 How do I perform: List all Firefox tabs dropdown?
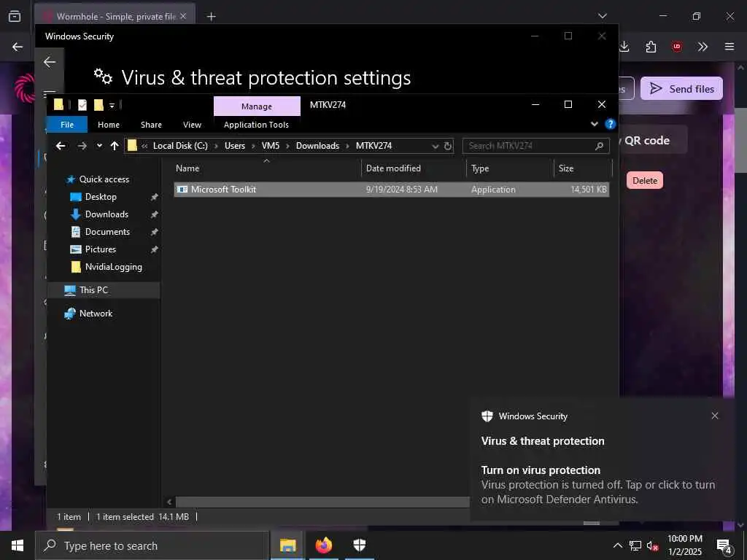(603, 16)
